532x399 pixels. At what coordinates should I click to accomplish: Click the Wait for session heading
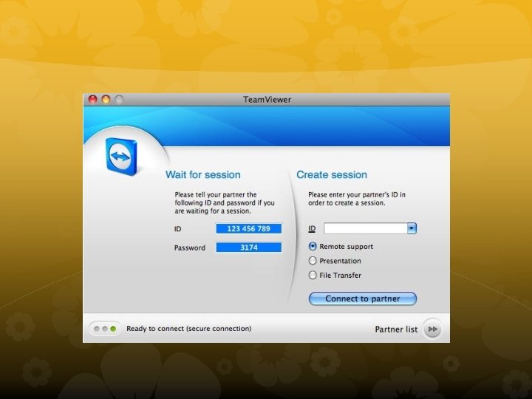pos(203,174)
